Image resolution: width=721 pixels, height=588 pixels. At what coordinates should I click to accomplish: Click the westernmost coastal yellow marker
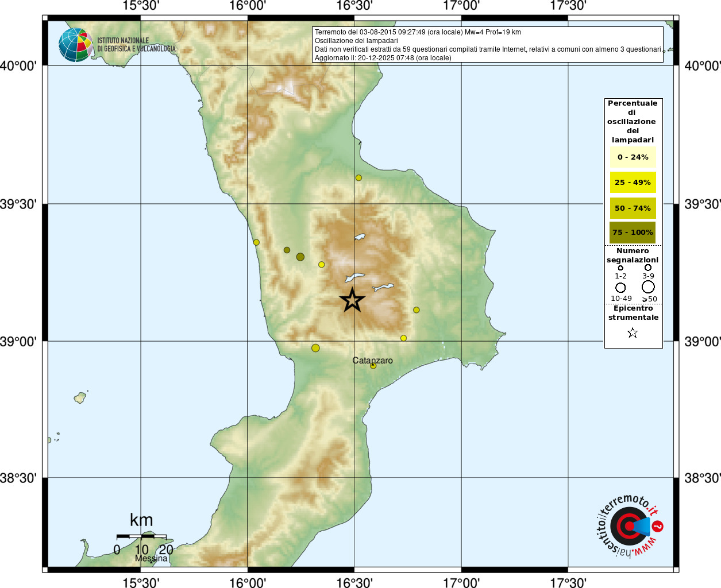pyautogui.click(x=256, y=242)
